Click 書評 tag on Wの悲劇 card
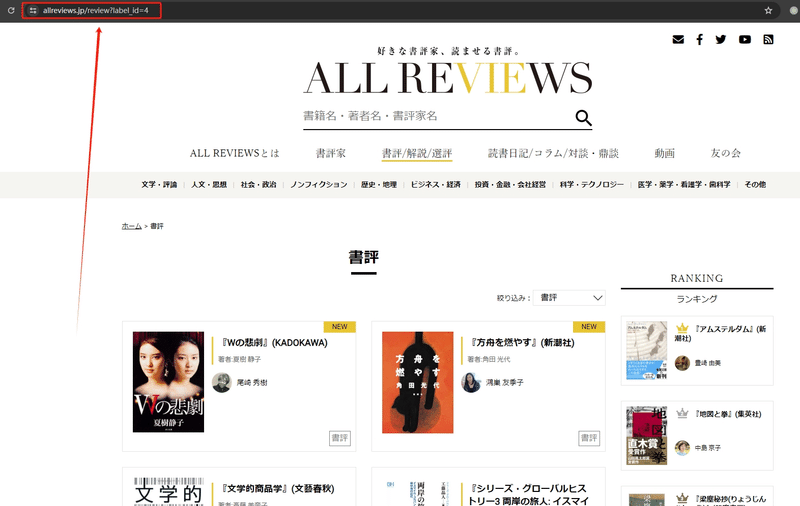Screen dimensions: 800x506 click(x=340, y=438)
